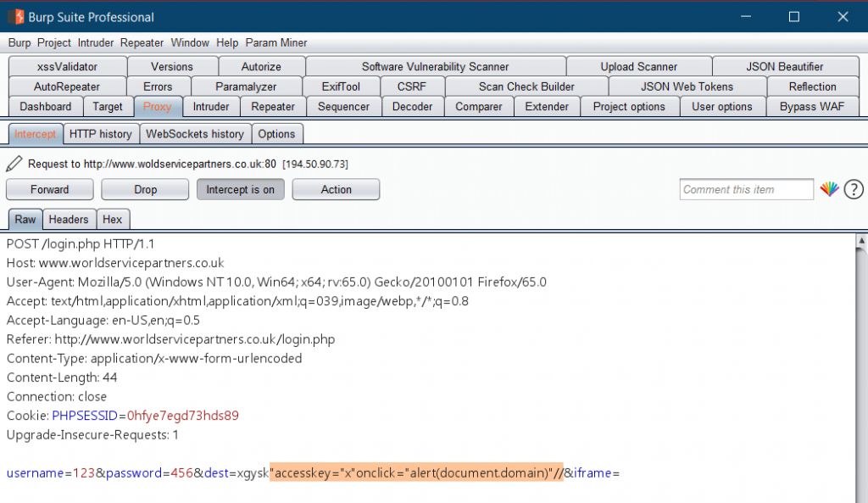
Task: Forward the intercepted request
Action: (x=50, y=189)
